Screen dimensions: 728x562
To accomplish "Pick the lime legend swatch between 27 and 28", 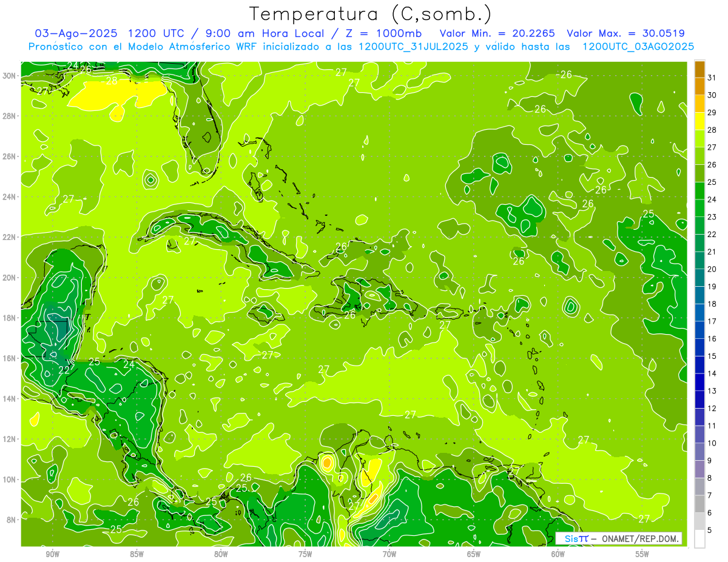I will 699,139.
